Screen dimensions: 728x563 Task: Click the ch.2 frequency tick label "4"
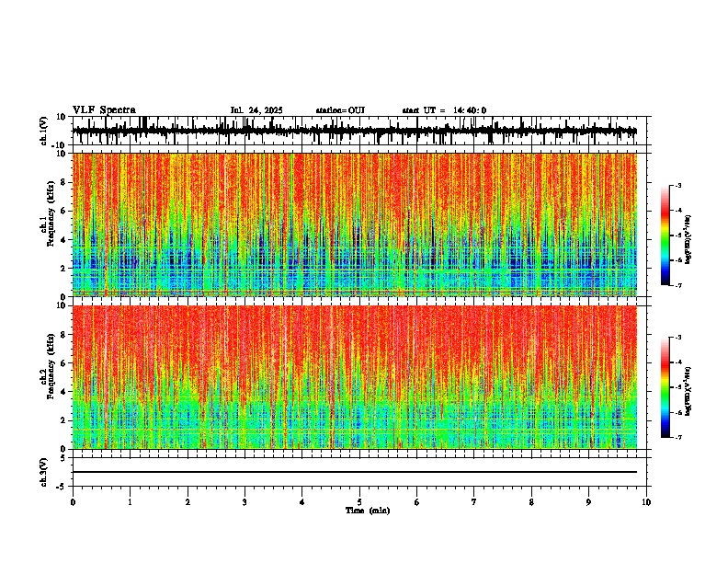[64, 392]
